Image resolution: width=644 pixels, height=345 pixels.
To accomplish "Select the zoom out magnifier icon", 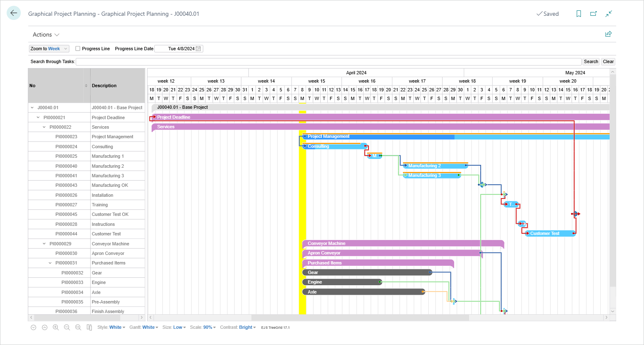I will 67,327.
